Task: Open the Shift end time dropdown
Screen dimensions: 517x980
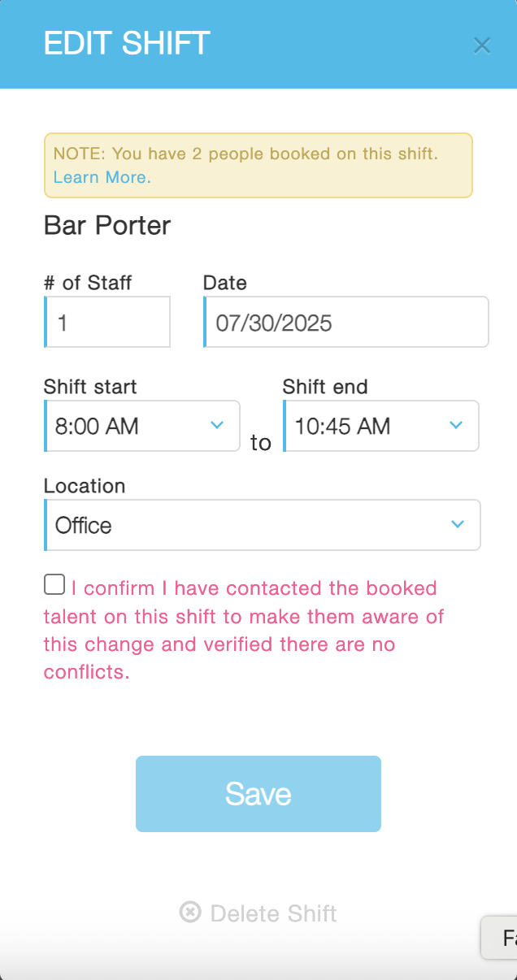Action: (381, 426)
